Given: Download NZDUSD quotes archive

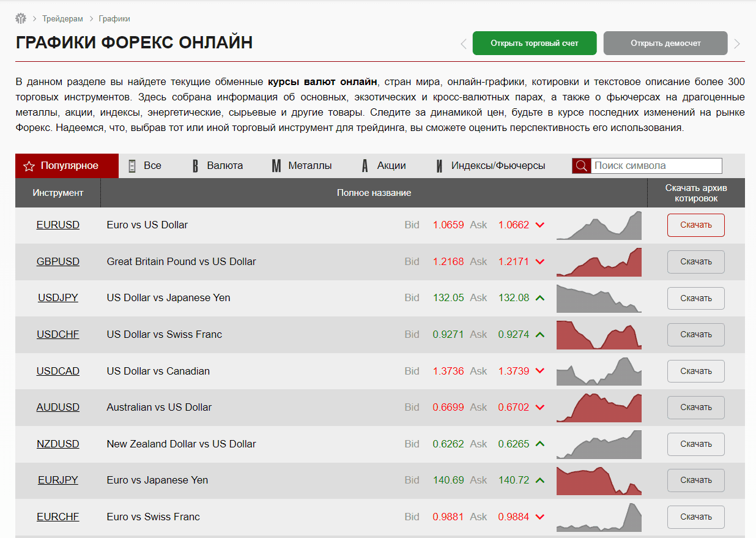Looking at the screenshot, I should point(696,444).
